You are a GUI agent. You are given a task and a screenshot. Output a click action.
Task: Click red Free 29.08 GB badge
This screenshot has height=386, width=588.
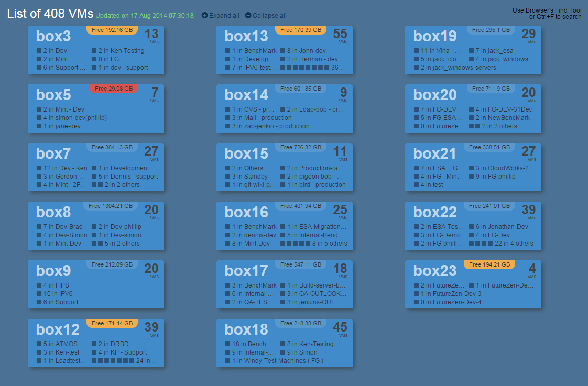click(114, 89)
